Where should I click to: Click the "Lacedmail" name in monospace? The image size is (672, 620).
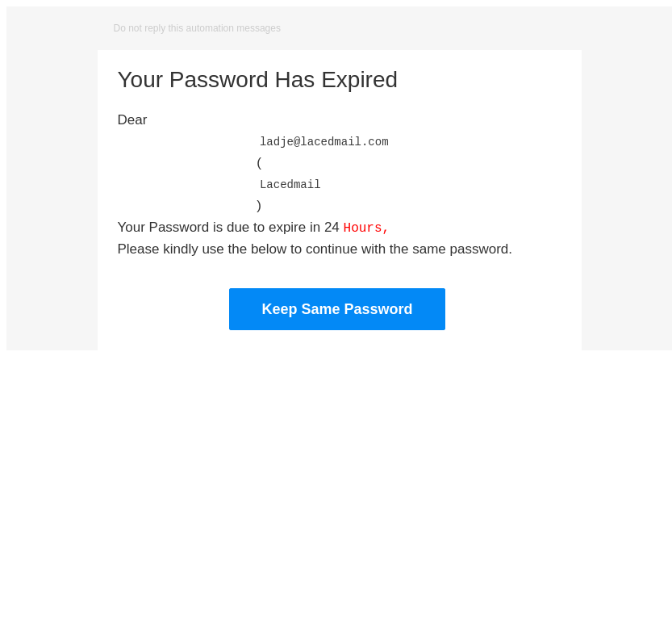[290, 185]
